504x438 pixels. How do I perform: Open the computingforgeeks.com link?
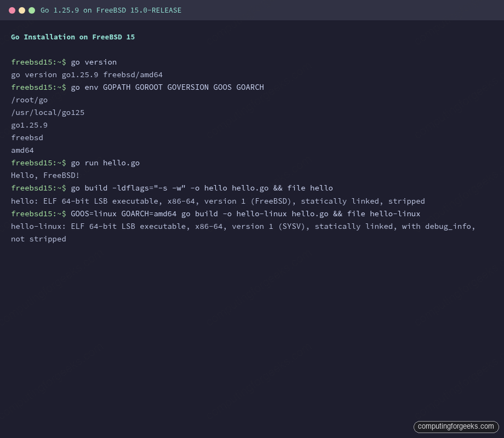456,427
